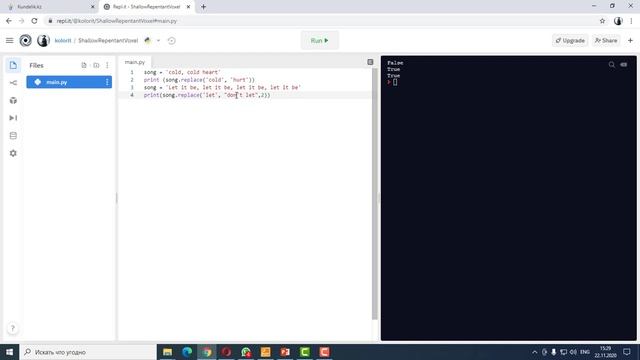Open PowerPoint from taskbar
640x360 pixels.
click(x=285, y=352)
